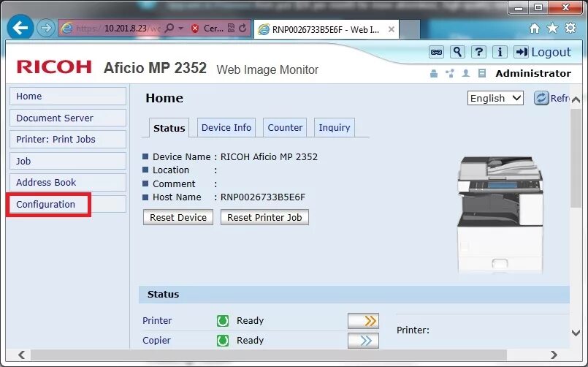Reload the page with the refresh icon

243,28
